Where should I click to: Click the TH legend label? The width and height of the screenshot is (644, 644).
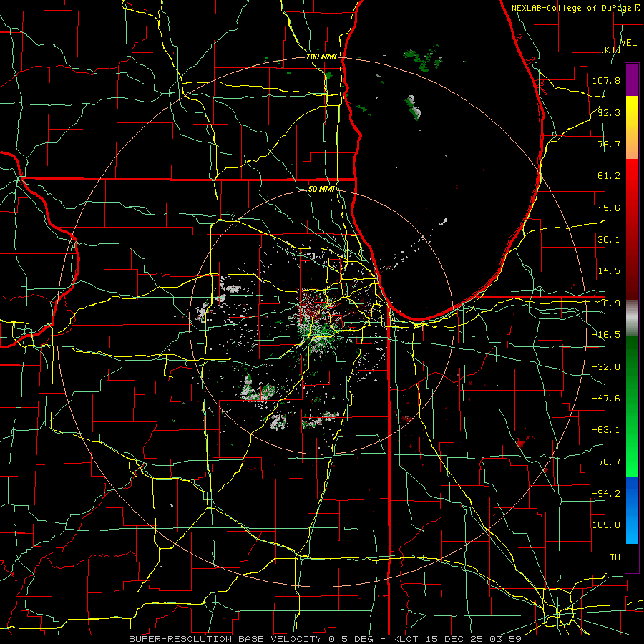pyautogui.click(x=615, y=557)
